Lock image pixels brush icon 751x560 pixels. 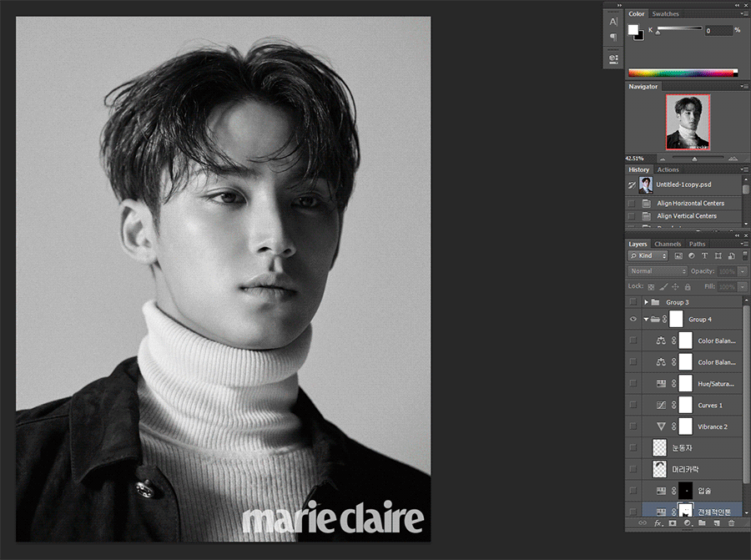click(x=663, y=287)
